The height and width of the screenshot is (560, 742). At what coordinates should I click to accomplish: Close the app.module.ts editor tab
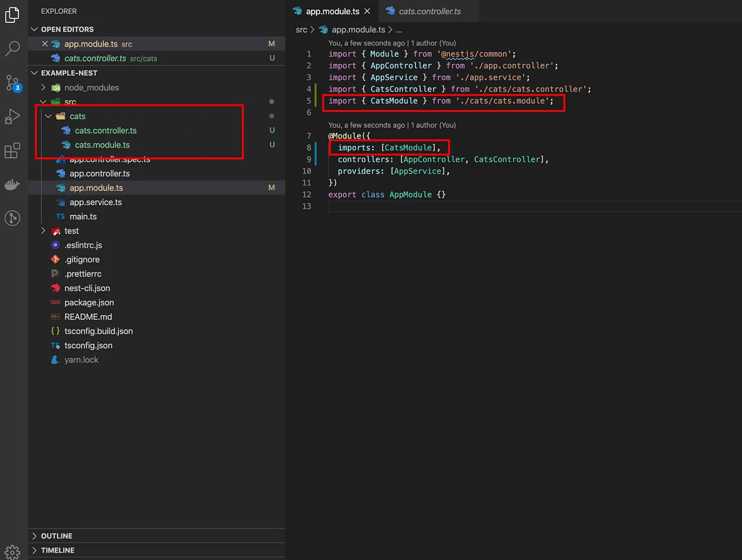(x=367, y=11)
